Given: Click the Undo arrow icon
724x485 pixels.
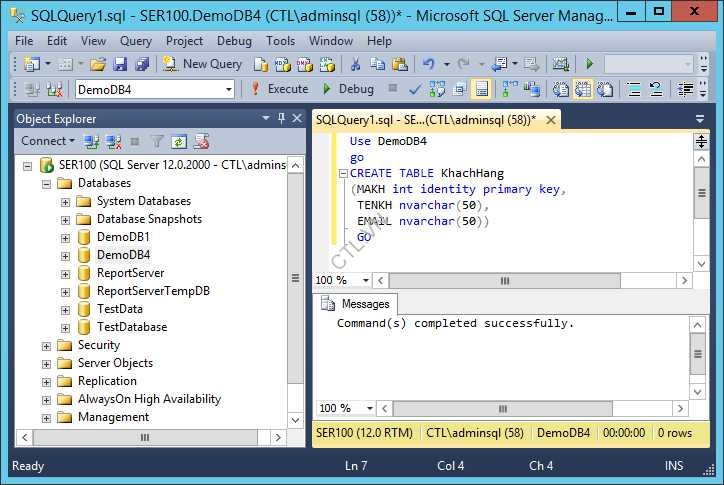Looking at the screenshot, I should click(429, 64).
